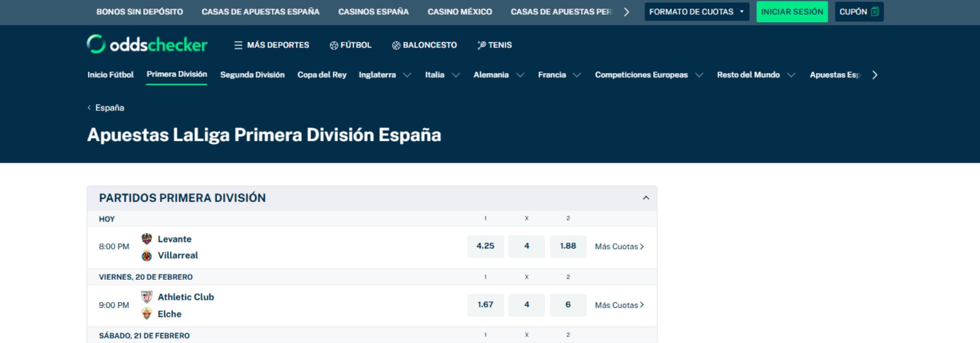
Task: Open the Fútbol sport section
Action: 350,45
